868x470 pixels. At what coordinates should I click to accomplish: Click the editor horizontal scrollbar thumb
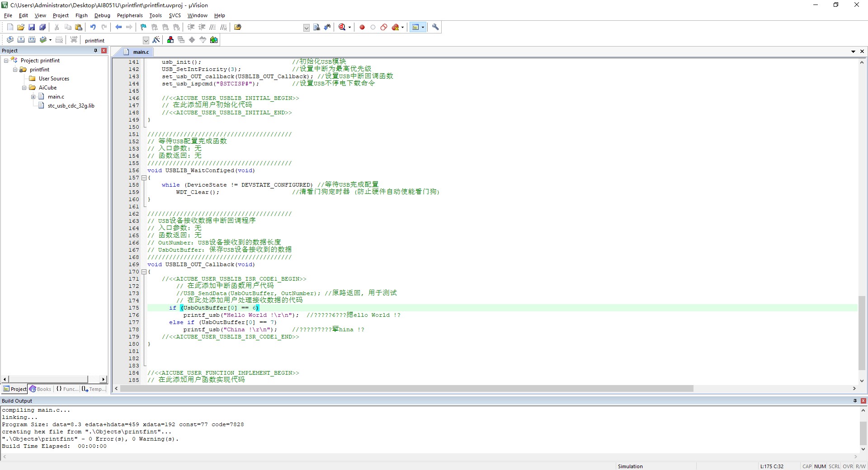coord(407,389)
